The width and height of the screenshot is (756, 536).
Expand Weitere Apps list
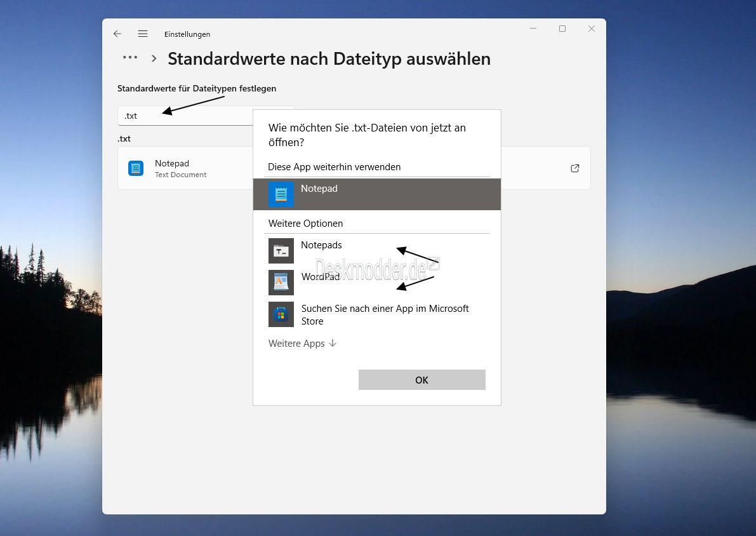point(302,344)
